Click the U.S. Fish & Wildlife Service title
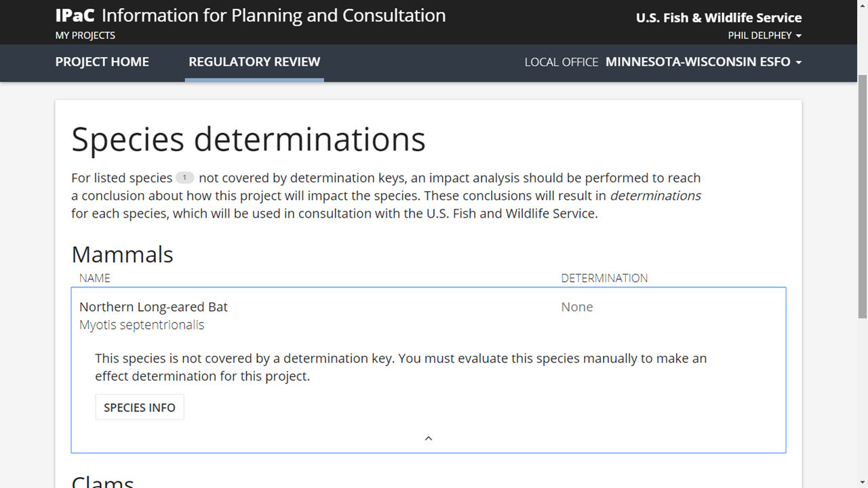This screenshot has width=868, height=488. pyautogui.click(x=719, y=18)
